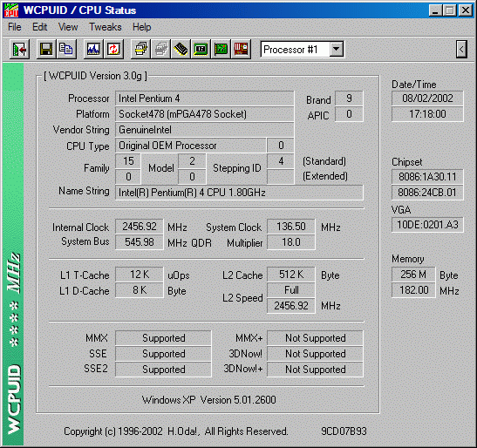Click the green video card icon

(221, 49)
